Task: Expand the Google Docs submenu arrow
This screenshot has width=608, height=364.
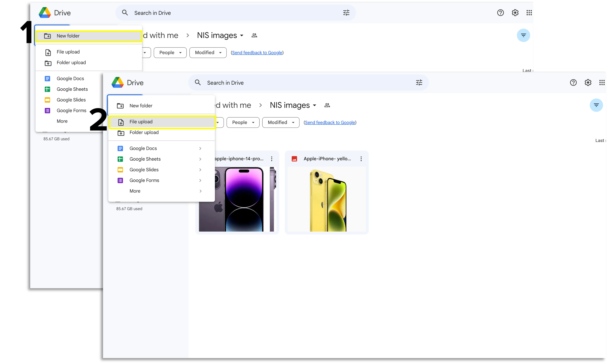Action: [x=200, y=148]
